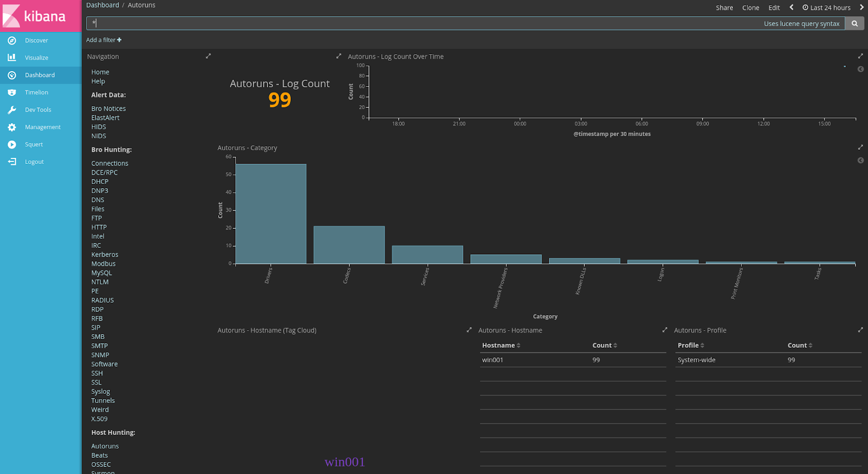This screenshot has height=474, width=868.
Task: Open the Connections Bro hunting link
Action: pyautogui.click(x=110, y=163)
